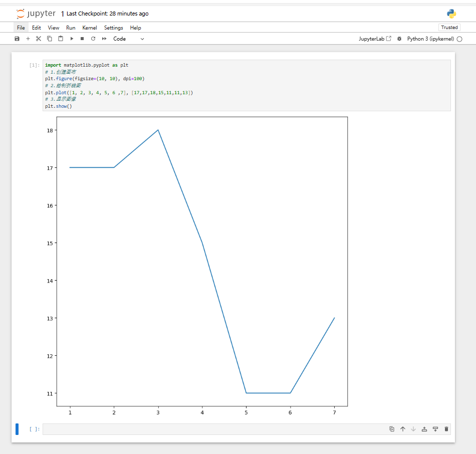This screenshot has height=454, width=476.
Task: Click the kernel status circle indicator
Action: [459, 39]
